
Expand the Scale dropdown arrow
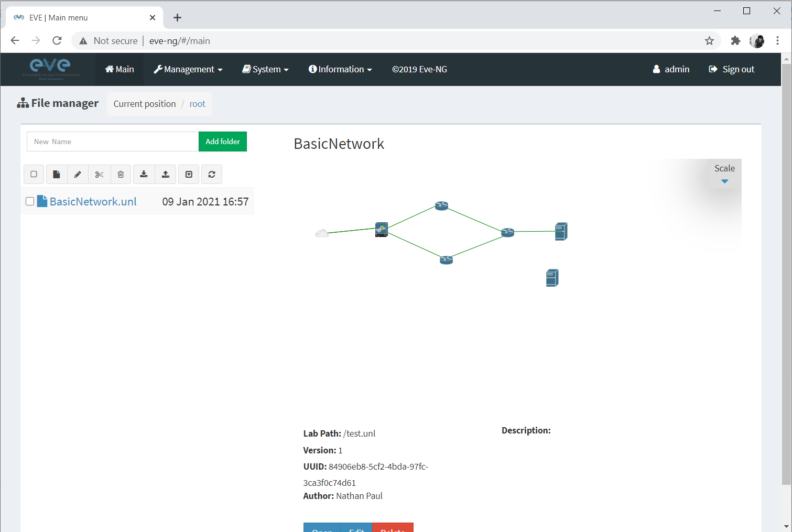[724, 181]
